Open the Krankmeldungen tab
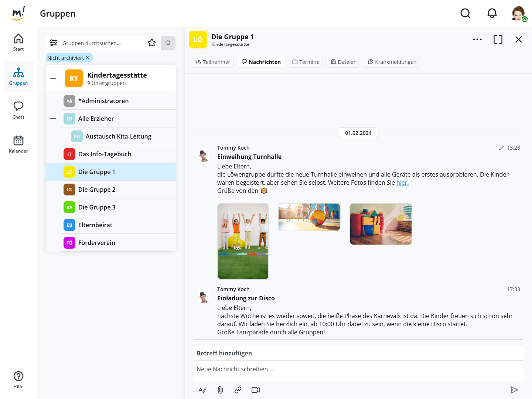This screenshot has width=532, height=399. tap(391, 62)
